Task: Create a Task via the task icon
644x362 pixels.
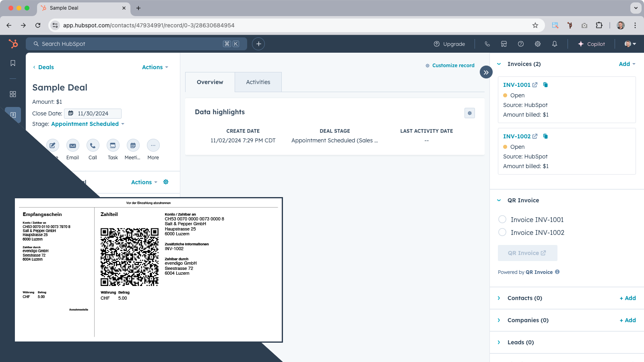Action: click(x=113, y=146)
